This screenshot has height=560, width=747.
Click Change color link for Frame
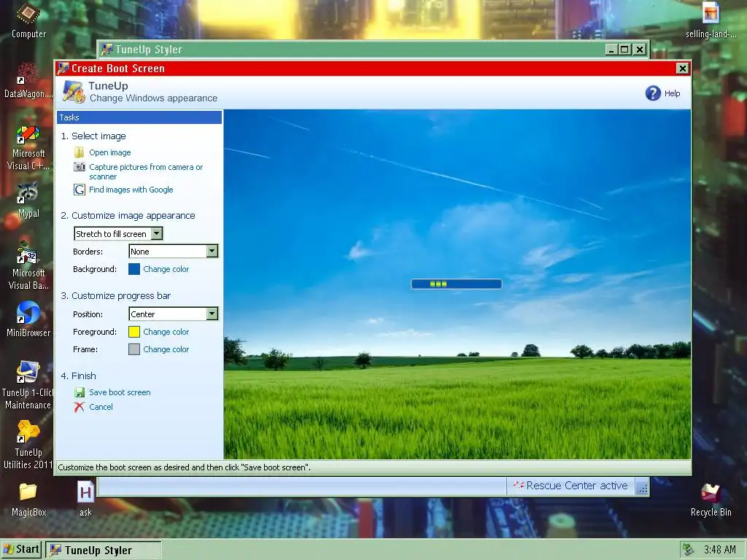[166, 349]
